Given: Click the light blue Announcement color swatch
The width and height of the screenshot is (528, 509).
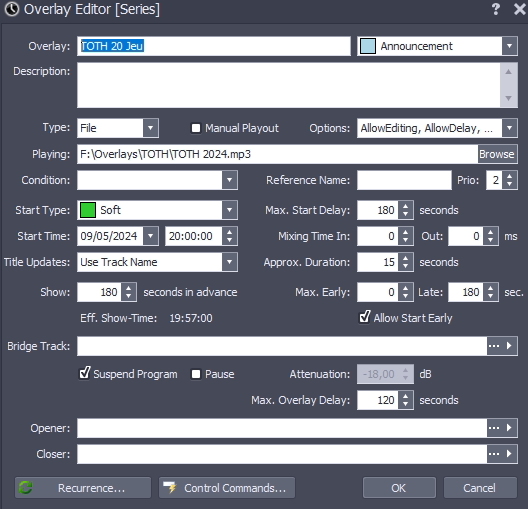Looking at the screenshot, I should [368, 46].
